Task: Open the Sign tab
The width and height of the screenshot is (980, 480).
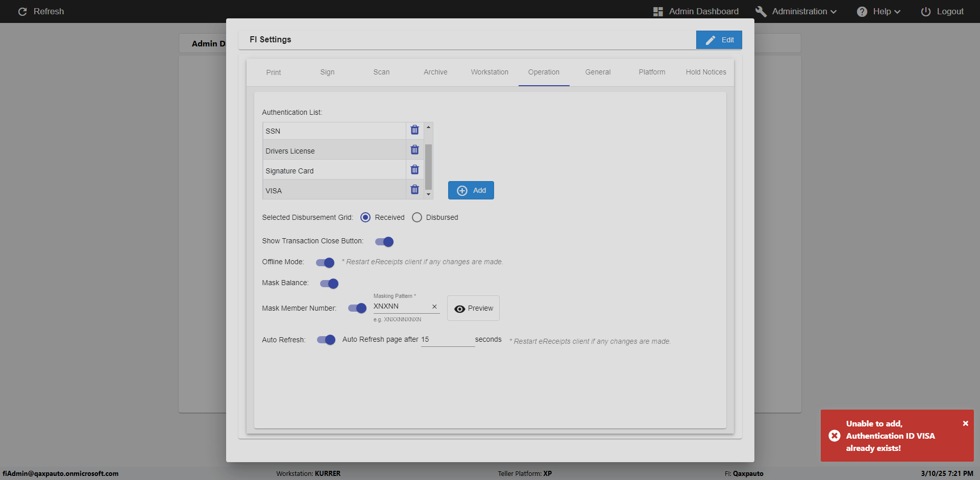Action: (327, 72)
